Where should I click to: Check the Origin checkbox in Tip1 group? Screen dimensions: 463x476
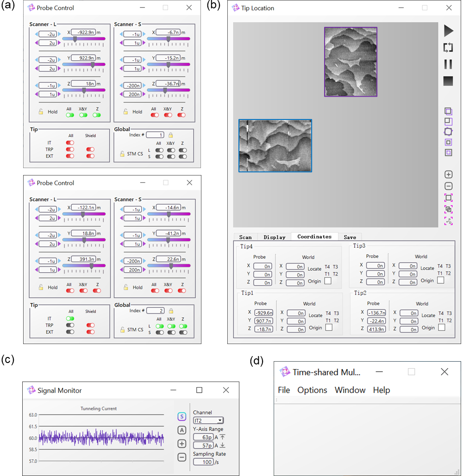point(329,327)
